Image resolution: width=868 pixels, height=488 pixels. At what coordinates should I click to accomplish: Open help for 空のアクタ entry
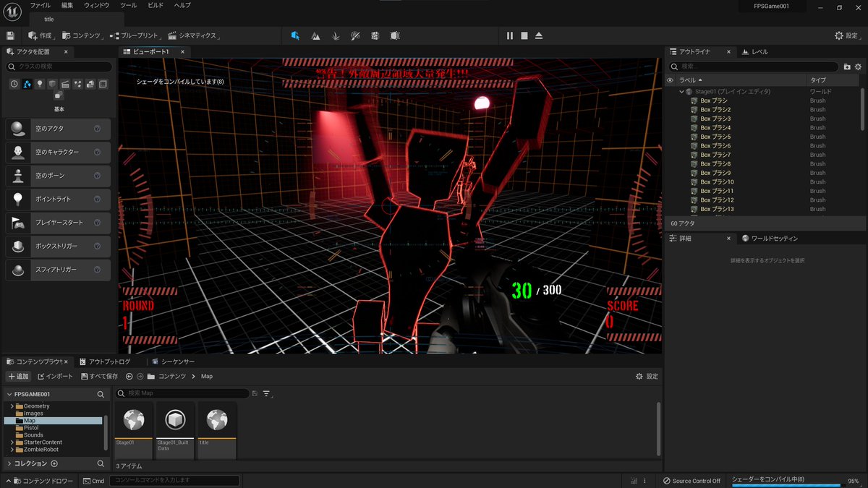point(97,129)
